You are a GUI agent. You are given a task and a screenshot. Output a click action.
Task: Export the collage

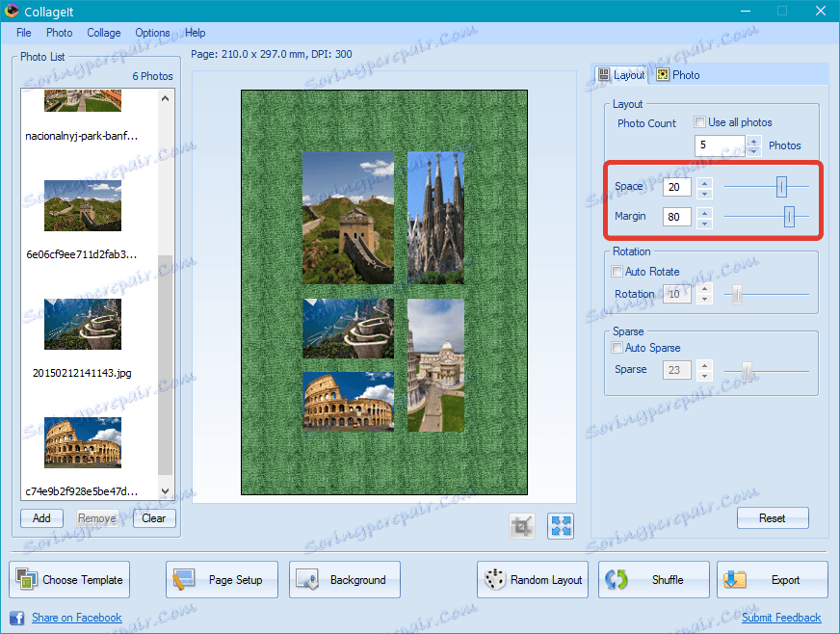tap(773, 579)
